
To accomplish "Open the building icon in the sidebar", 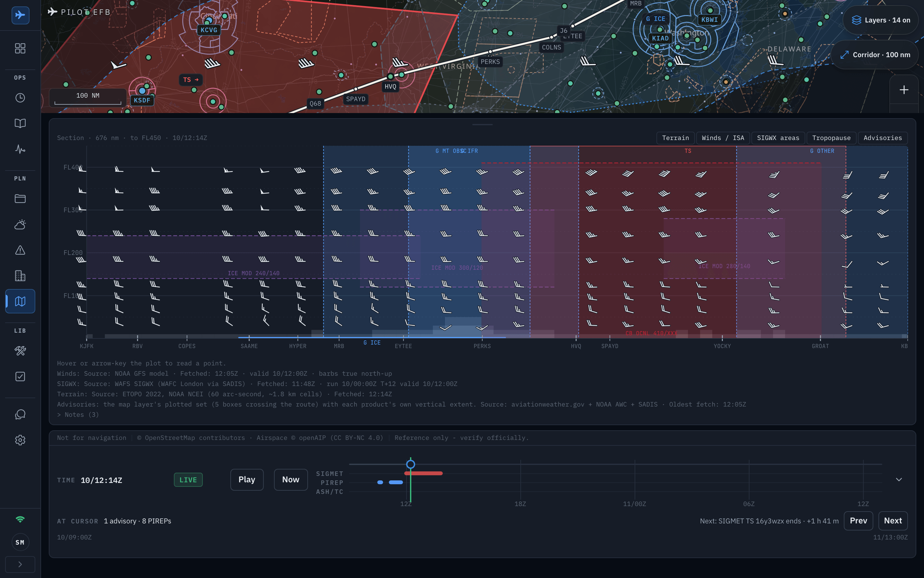I will tap(20, 276).
